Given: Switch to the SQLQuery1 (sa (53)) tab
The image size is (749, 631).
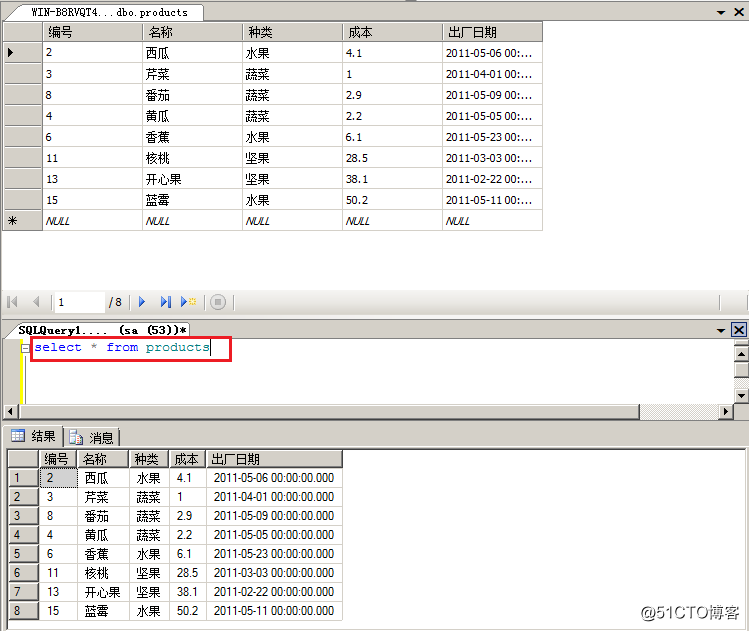Looking at the screenshot, I should [102, 330].
